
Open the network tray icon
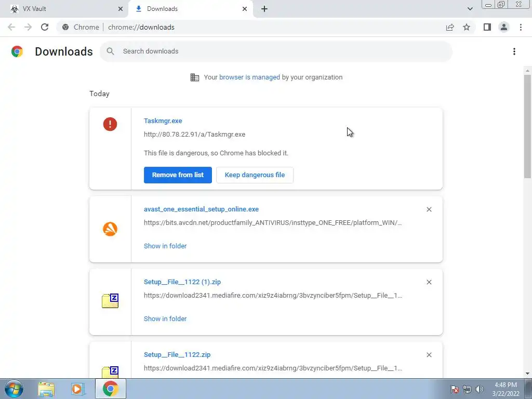[467, 389]
